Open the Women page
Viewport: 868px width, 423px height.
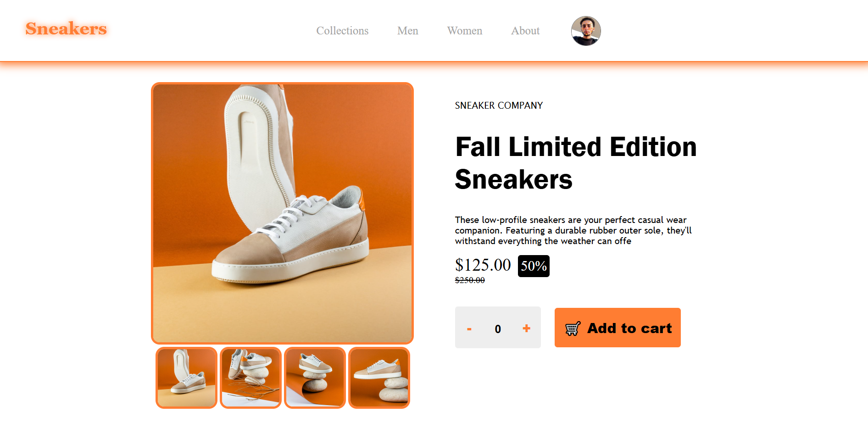tap(464, 31)
